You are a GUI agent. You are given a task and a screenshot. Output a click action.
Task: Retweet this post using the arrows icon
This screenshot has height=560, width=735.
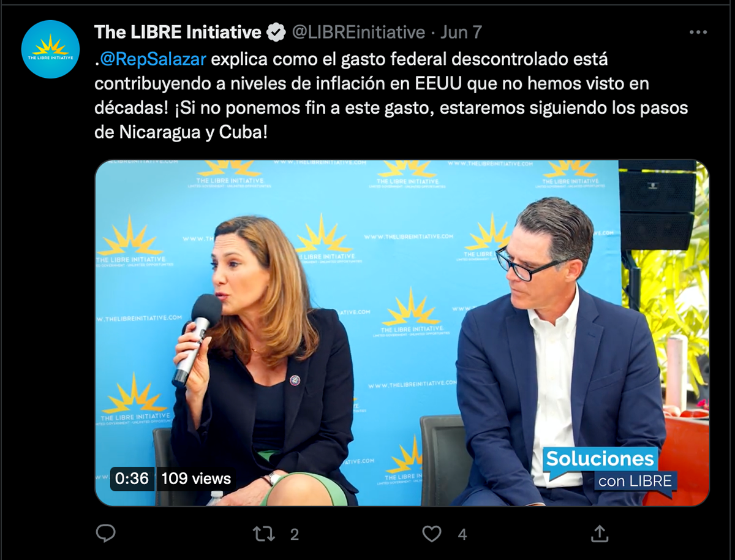click(264, 534)
